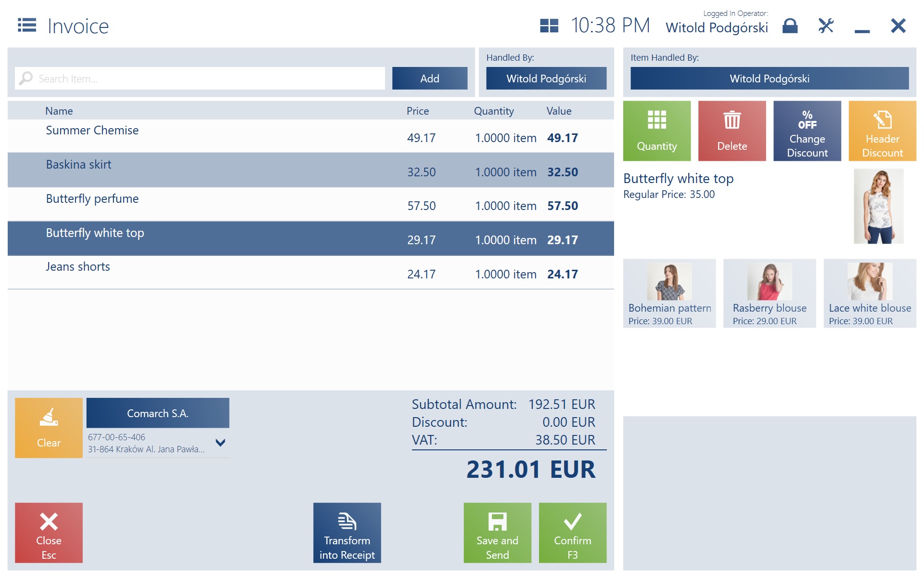Open Handled By Witold Podgórski selector

pyautogui.click(x=546, y=79)
